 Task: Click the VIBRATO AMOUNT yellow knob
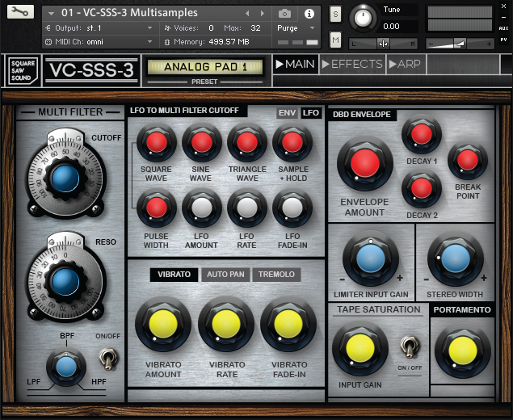tap(163, 324)
